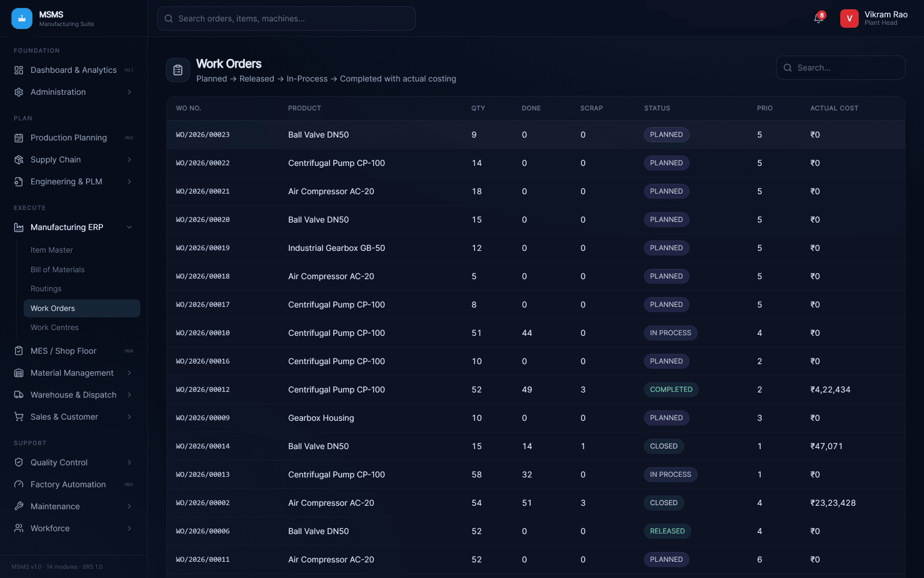
Task: Expand Engineering & PLM chevron
Action: 129,181
